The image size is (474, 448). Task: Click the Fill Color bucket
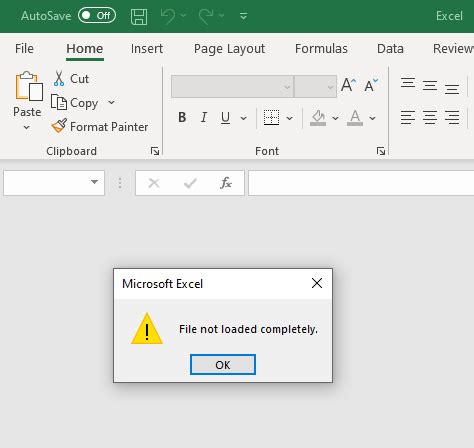pos(318,118)
